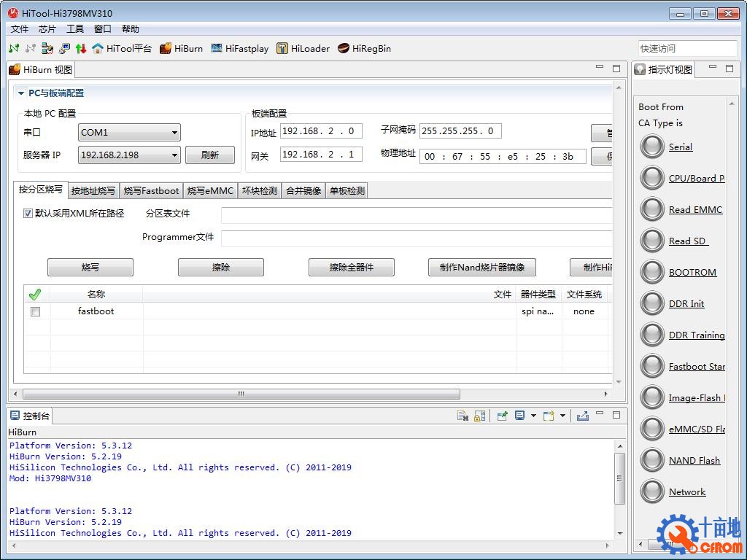Check the fastboot partition row checkbox
Image resolution: width=747 pixels, height=560 pixels.
pos(35,311)
